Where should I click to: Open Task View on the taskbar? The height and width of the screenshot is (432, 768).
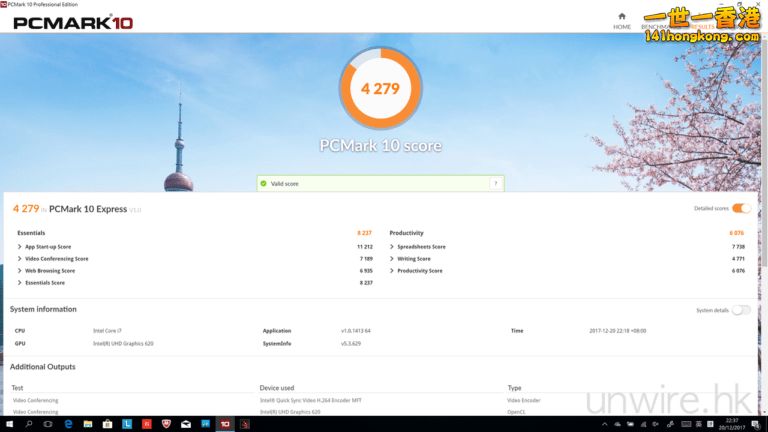tap(48, 424)
